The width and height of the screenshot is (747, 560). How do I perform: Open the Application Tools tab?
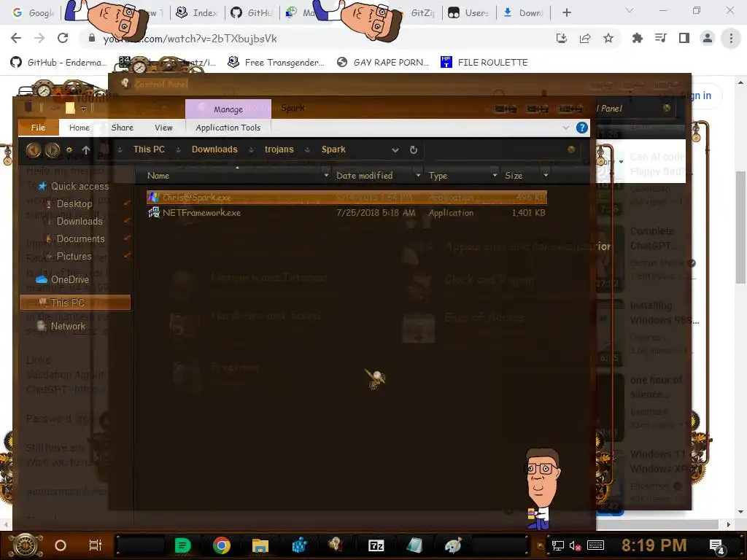pyautogui.click(x=228, y=128)
